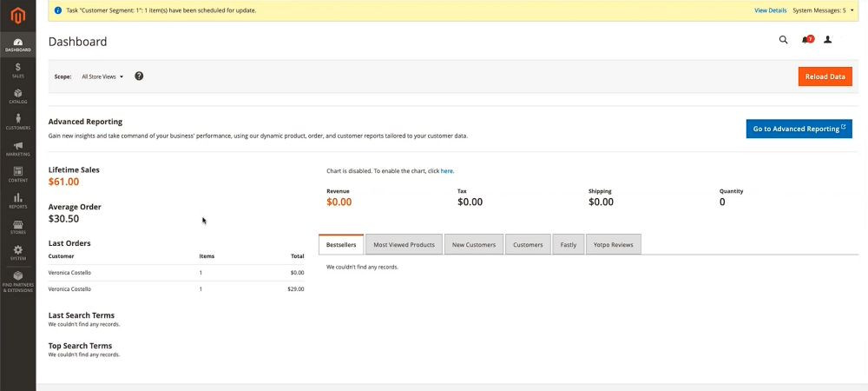Screen dimensions: 868x391
Task: Open the System gear icon
Action: click(17, 254)
